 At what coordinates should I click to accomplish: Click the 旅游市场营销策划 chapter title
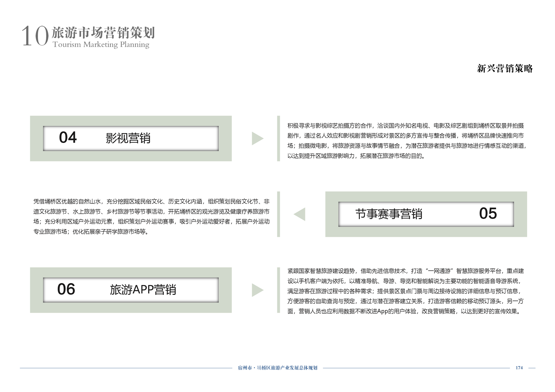pos(103,33)
